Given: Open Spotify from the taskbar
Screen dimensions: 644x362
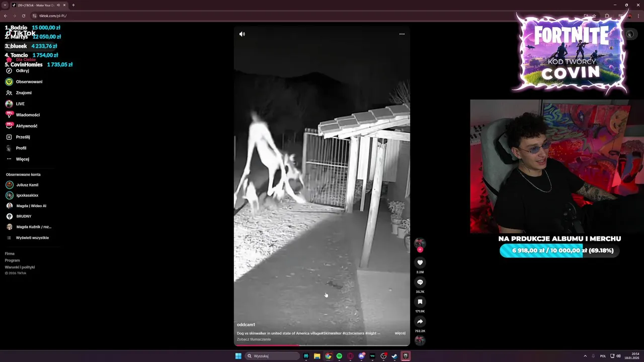Looking at the screenshot, I should pos(339,356).
